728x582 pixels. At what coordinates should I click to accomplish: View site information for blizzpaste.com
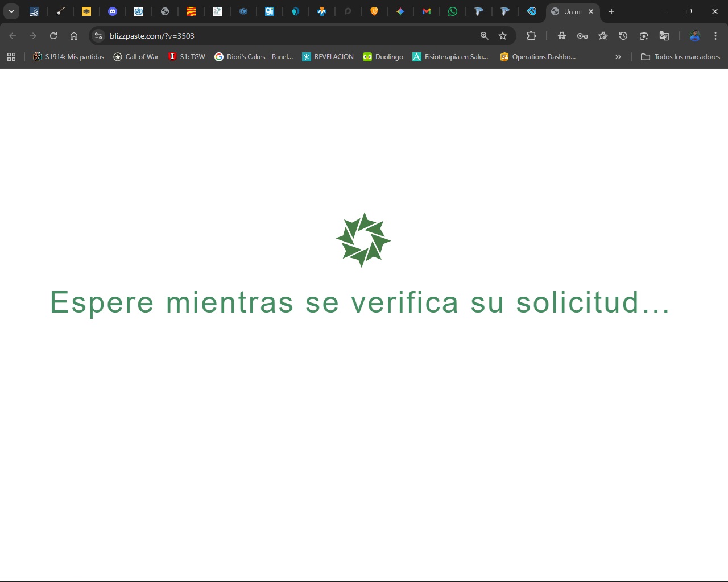pyautogui.click(x=98, y=36)
